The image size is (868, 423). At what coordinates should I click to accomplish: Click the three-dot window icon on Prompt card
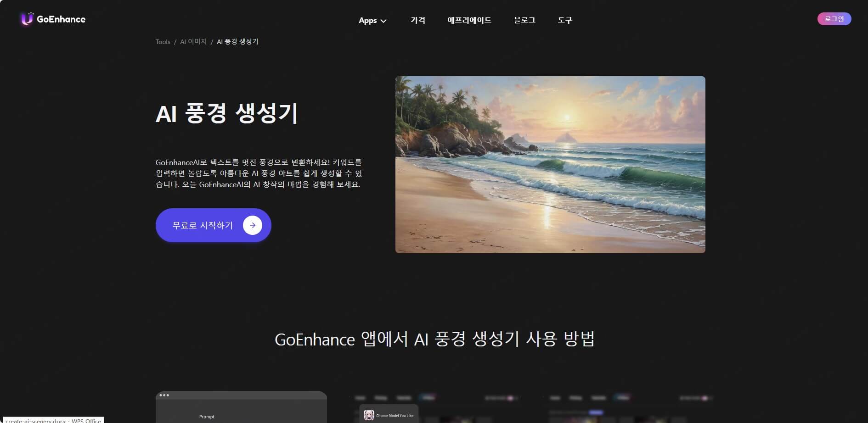164,395
